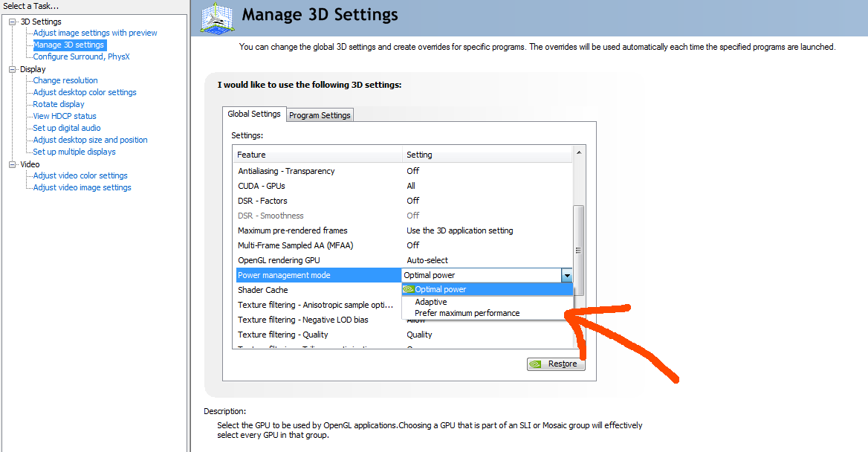The image size is (868, 452).
Task: Open Adjust image settings with preview
Action: pyautogui.click(x=95, y=33)
